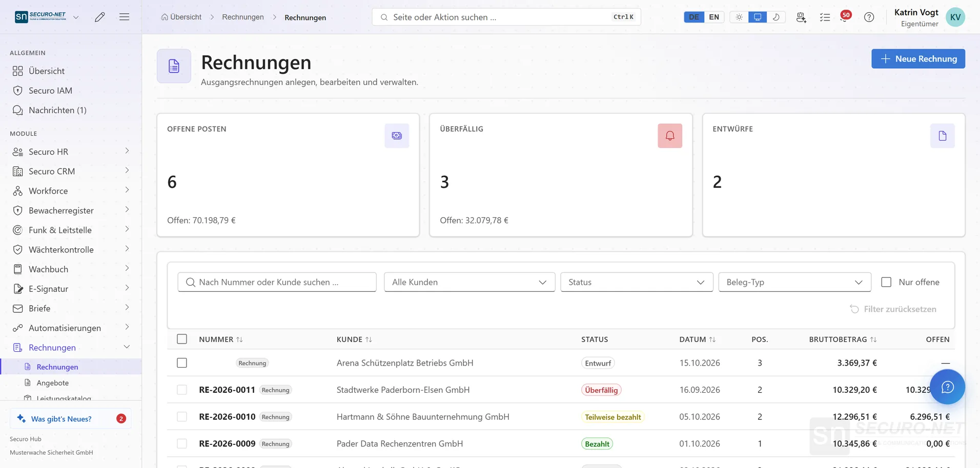Image resolution: width=980 pixels, height=468 pixels.
Task: Toggle the hamburger sidebar menu icon
Action: (x=124, y=17)
